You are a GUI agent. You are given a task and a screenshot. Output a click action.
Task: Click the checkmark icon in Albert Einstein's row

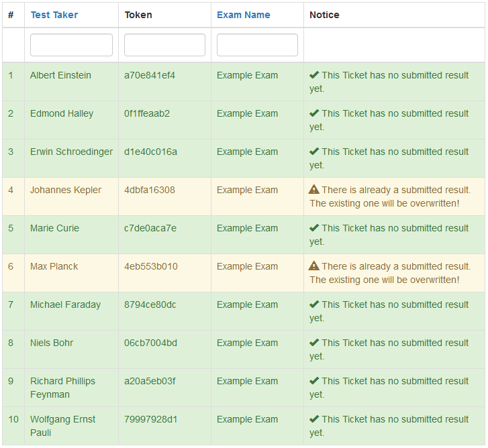[x=314, y=75]
